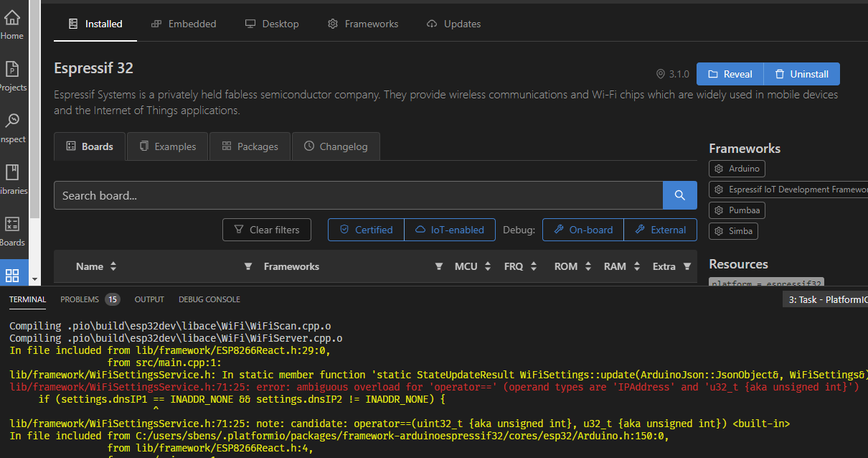
Task: Select the Boards sub-tab
Action: pos(90,146)
